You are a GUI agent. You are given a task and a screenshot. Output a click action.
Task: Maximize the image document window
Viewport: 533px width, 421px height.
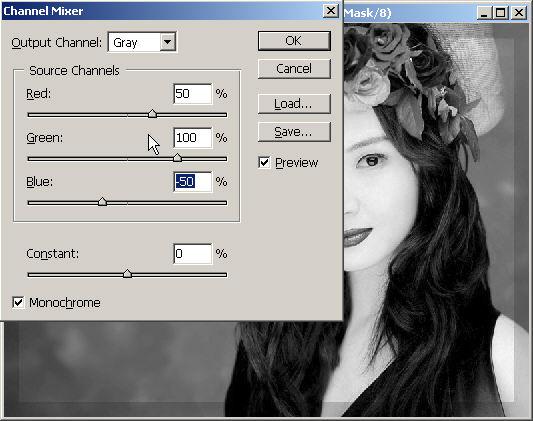pos(501,13)
